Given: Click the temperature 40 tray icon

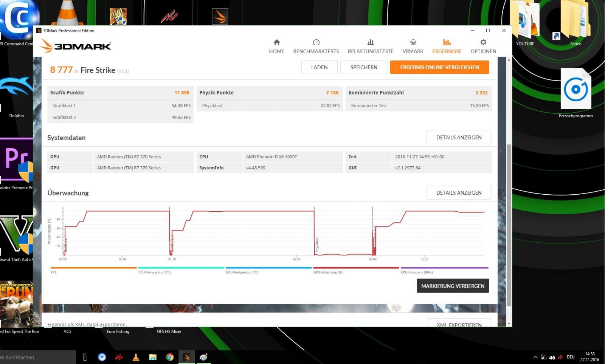Looking at the screenshot, I should [552, 358].
